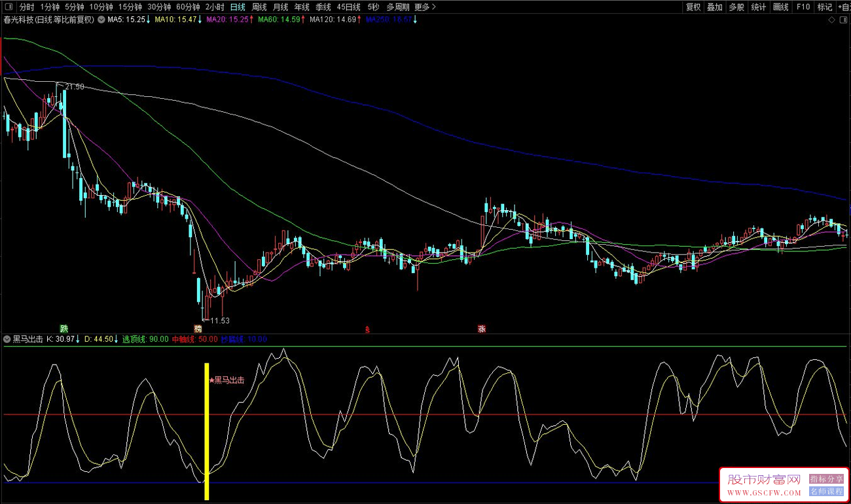Click the 统计 statistics button

(x=759, y=7)
